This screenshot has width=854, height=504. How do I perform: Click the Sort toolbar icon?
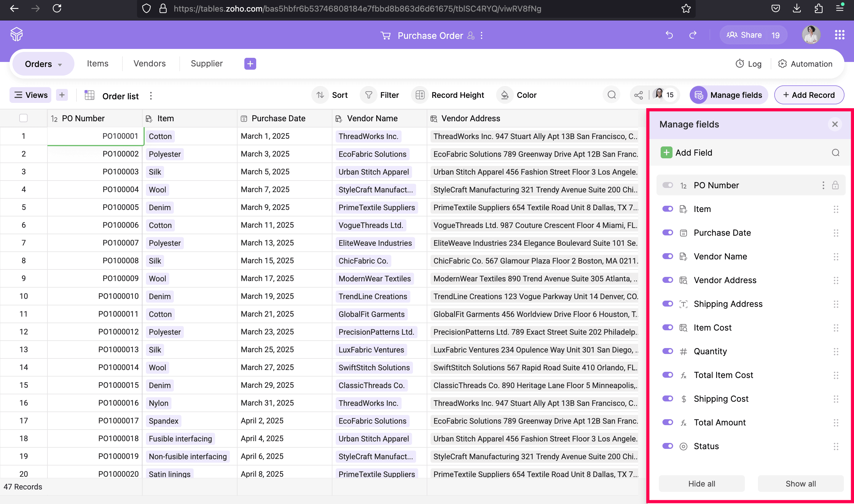tap(320, 95)
